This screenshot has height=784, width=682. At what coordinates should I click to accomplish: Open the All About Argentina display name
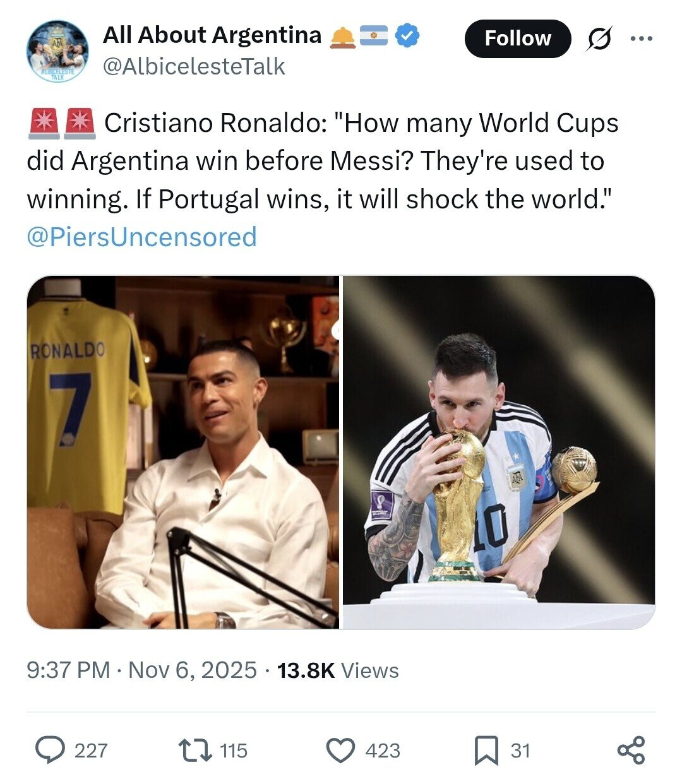pos(212,35)
